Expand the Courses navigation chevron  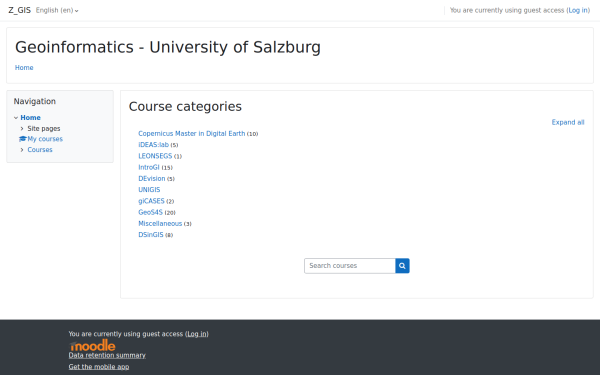pyautogui.click(x=22, y=150)
